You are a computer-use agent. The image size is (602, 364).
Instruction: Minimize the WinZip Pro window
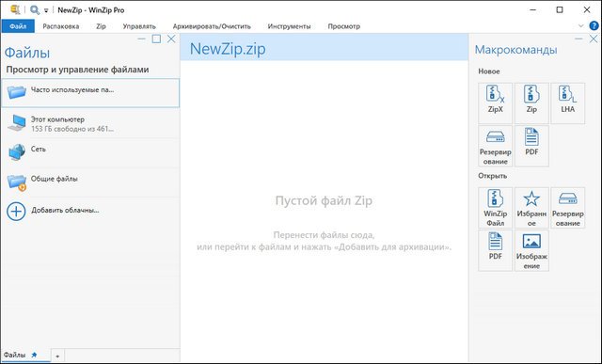tap(533, 10)
